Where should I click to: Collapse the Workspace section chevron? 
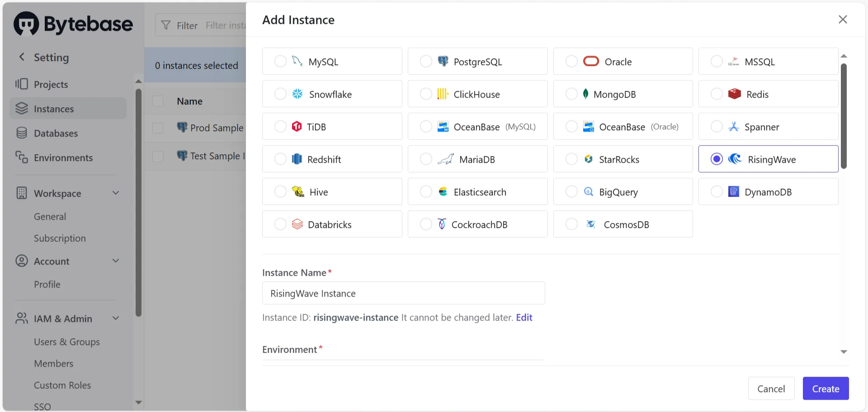[x=116, y=193]
